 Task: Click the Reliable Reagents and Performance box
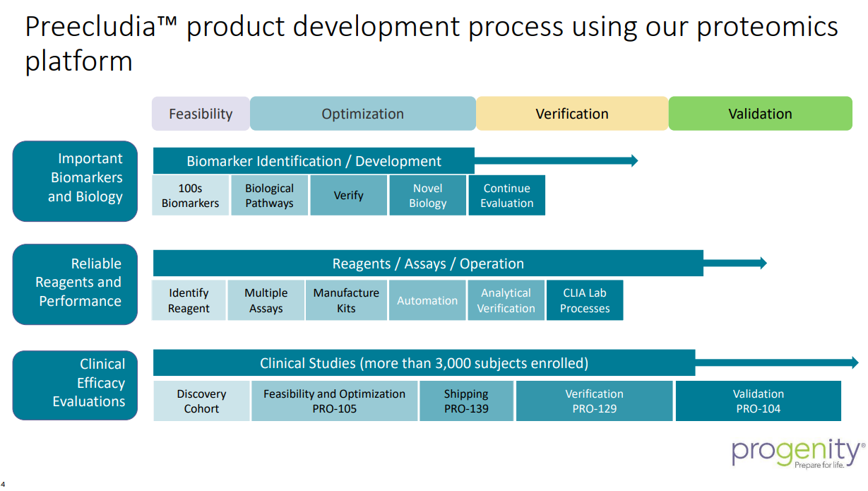pos(75,285)
